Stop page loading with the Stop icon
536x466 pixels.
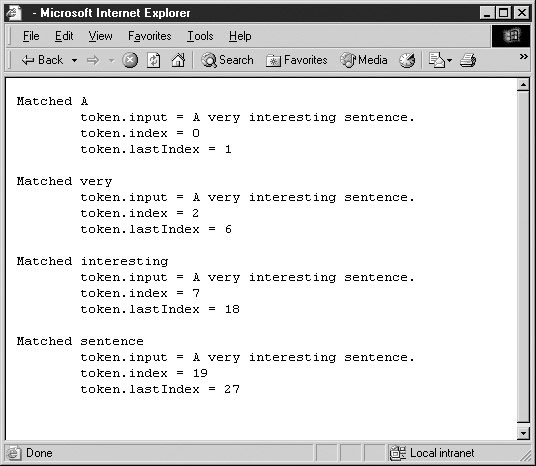tap(130, 61)
